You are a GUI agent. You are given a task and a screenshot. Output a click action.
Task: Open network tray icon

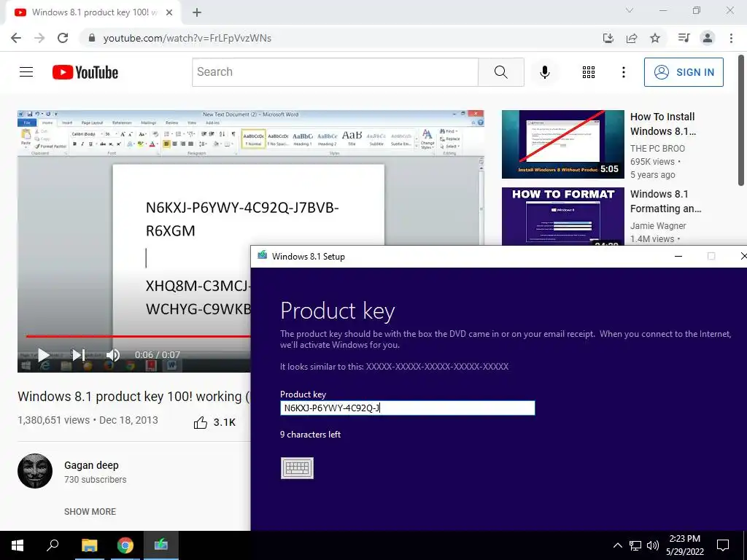click(635, 545)
